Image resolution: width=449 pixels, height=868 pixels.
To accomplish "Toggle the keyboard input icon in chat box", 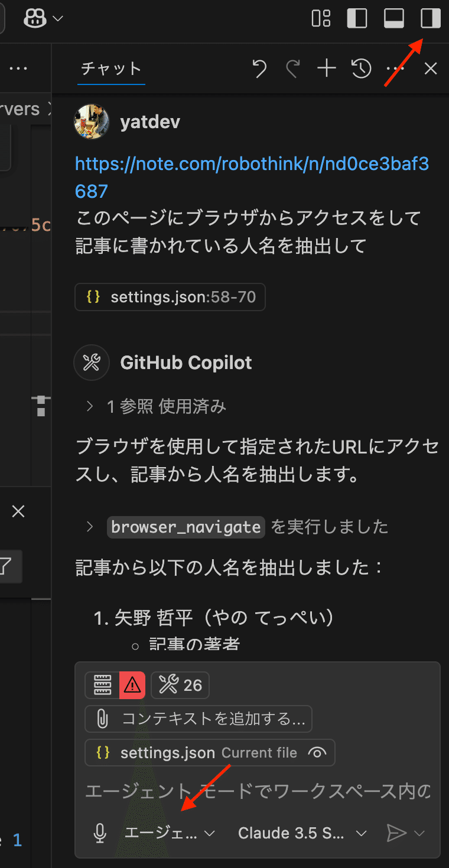I will tap(102, 685).
